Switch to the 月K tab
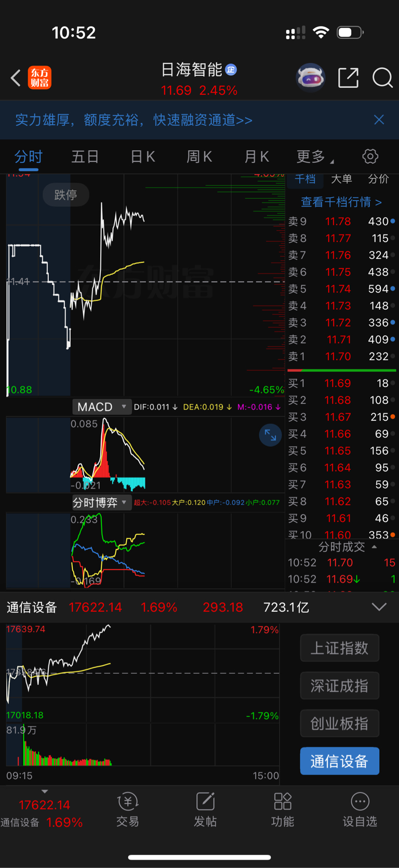 tap(257, 156)
